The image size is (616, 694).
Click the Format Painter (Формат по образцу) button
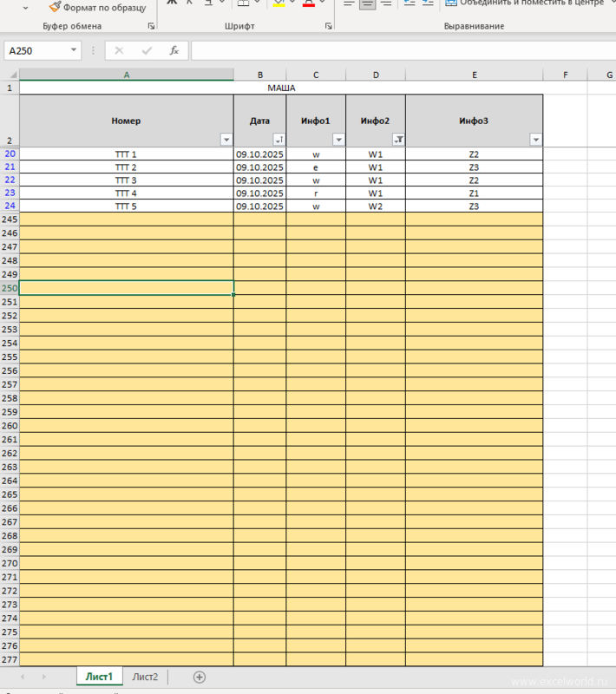click(97, 7)
